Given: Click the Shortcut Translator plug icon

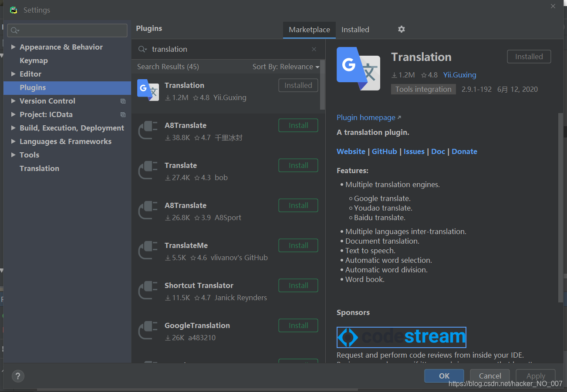Looking at the screenshot, I should [148, 290].
